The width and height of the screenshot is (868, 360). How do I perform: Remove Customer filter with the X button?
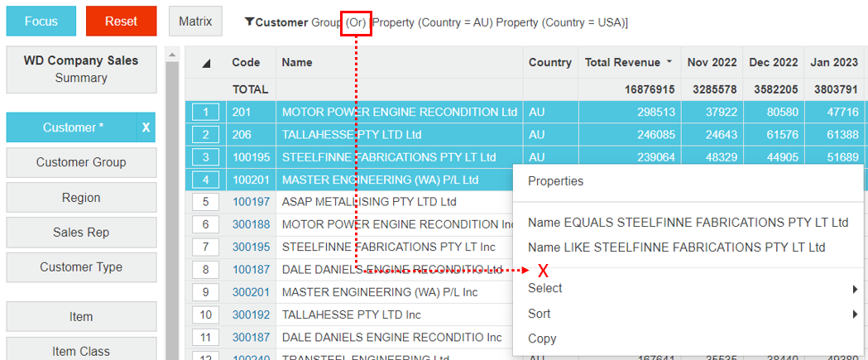[x=146, y=127]
